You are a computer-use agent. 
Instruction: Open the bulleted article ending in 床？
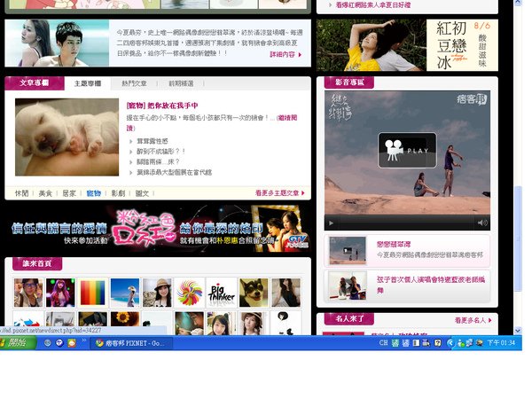pos(158,162)
